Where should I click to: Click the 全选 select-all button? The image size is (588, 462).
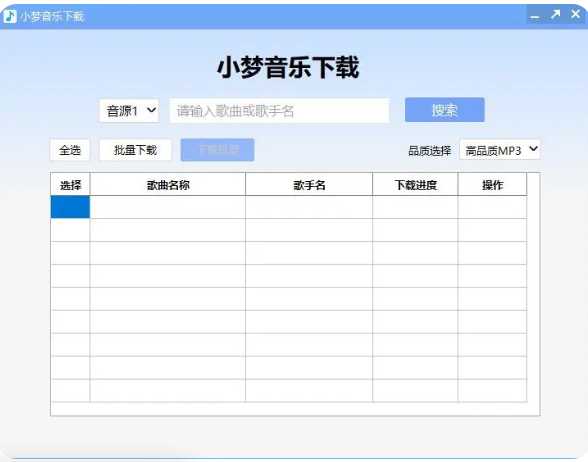pyautogui.click(x=70, y=150)
